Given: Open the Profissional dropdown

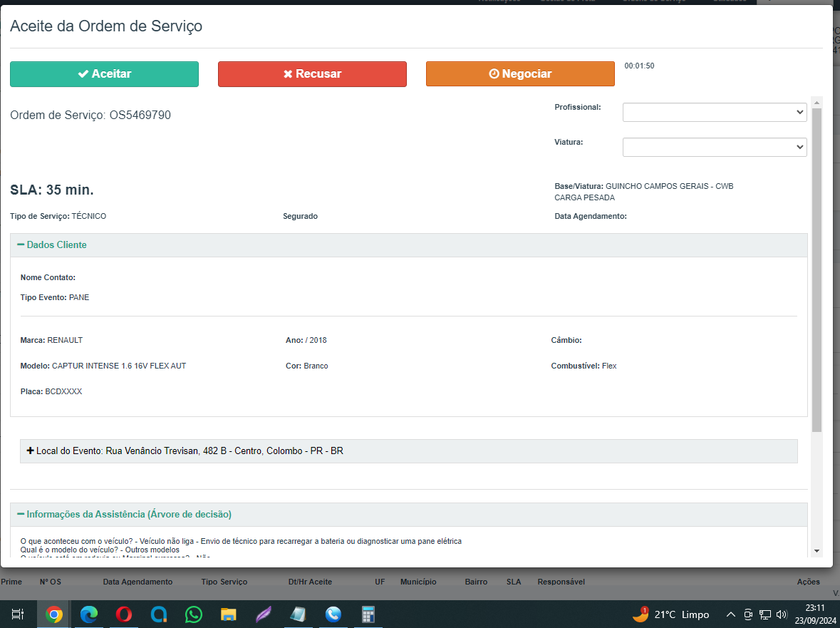Looking at the screenshot, I should click(714, 113).
